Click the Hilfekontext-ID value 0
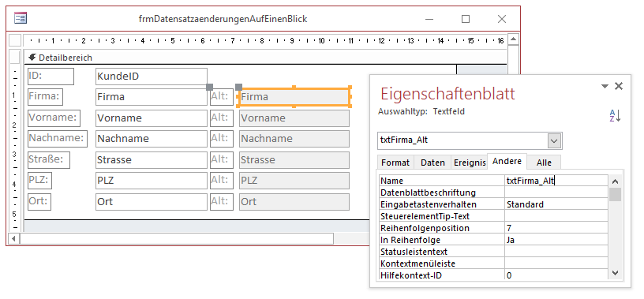 tap(556, 275)
